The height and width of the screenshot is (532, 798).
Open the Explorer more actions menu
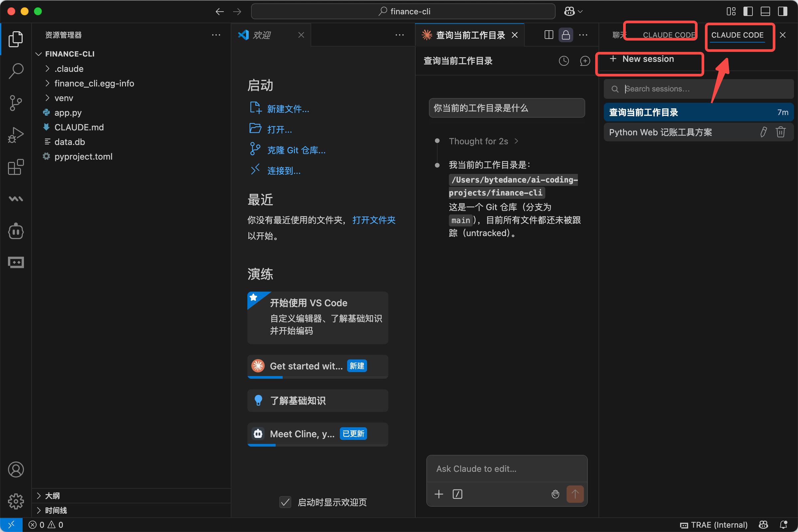coord(216,35)
